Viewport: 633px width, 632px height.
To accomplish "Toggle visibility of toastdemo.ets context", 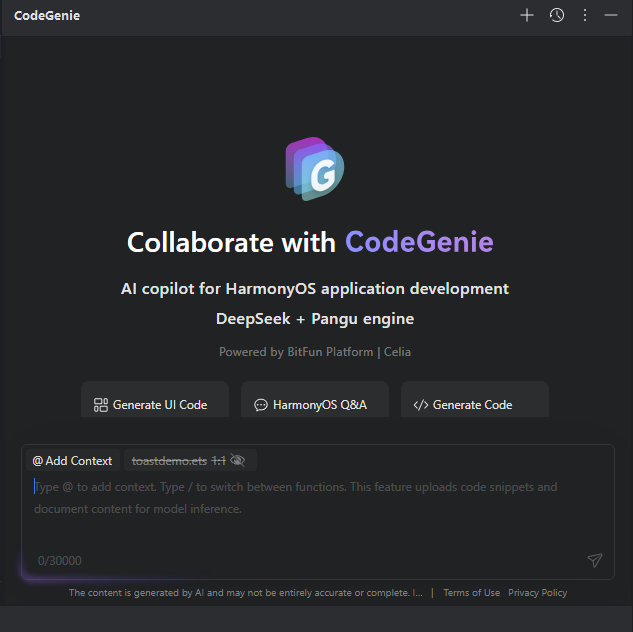I will coord(237,460).
